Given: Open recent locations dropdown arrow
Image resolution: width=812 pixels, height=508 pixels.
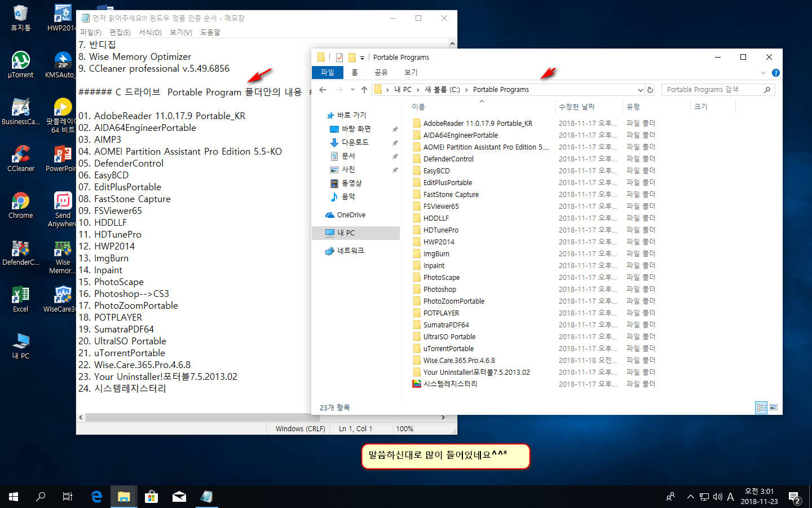Looking at the screenshot, I should [352, 90].
